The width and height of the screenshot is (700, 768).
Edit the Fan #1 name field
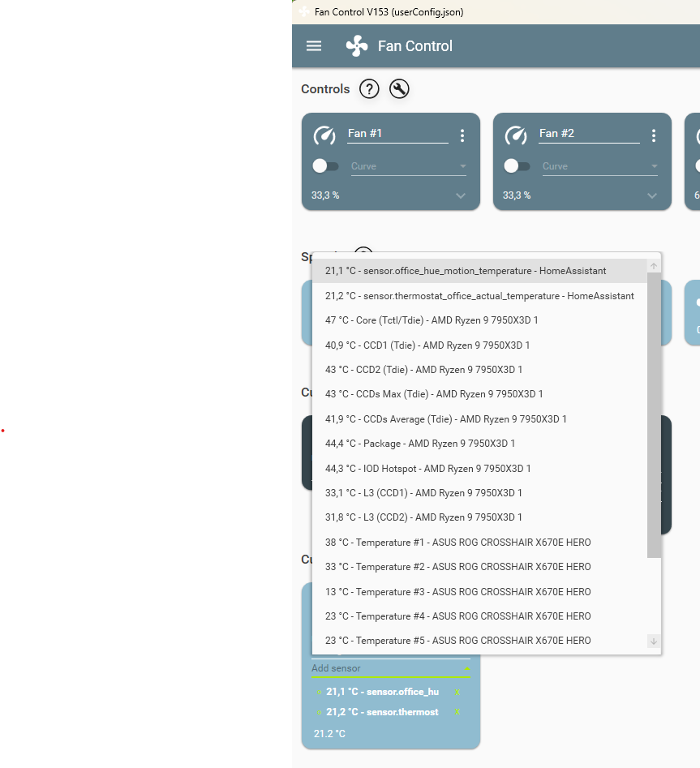(x=397, y=134)
